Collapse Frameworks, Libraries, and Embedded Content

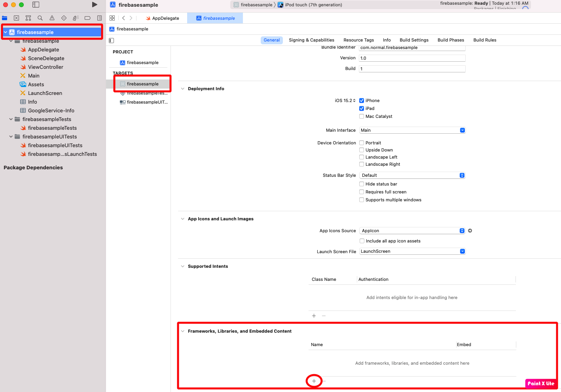(182, 331)
